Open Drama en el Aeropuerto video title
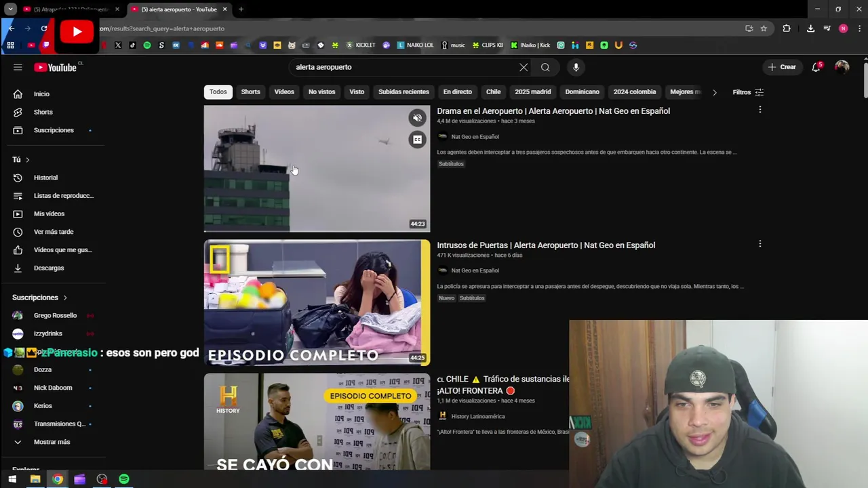 (553, 111)
